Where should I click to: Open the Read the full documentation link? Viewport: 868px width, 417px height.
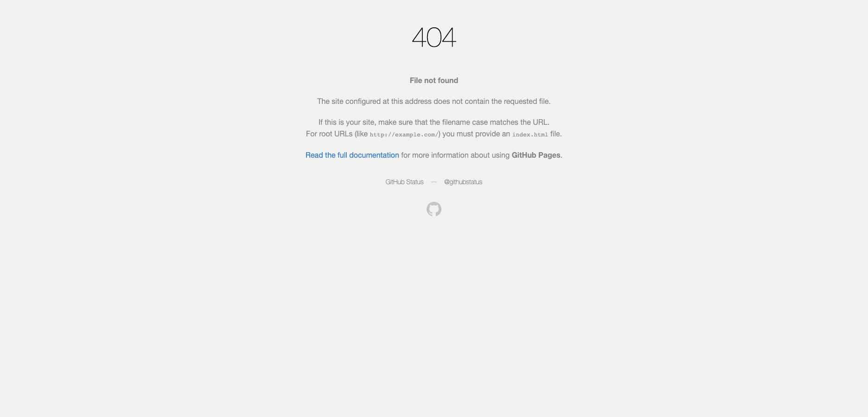(352, 155)
